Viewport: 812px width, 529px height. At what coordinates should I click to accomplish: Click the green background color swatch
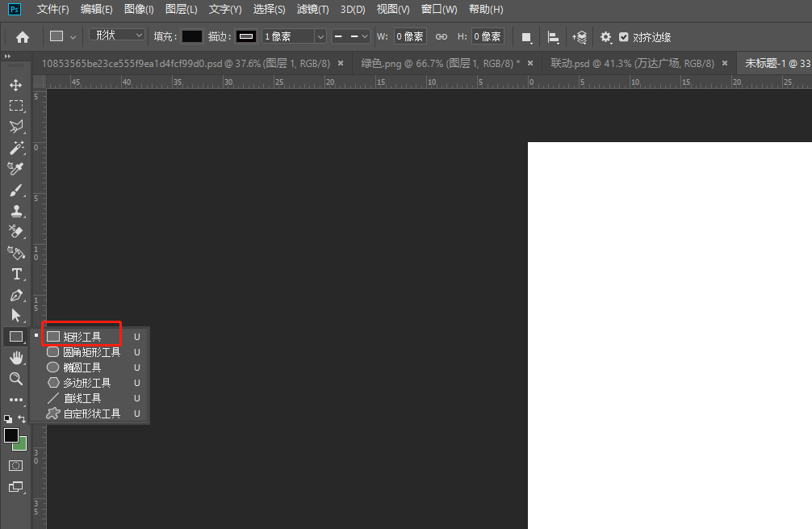tap(21, 446)
